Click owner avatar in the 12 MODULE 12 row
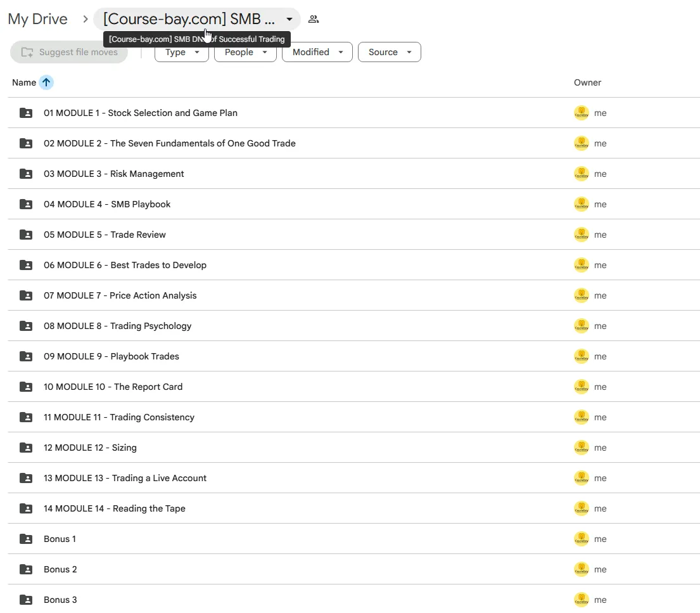700x613 pixels. 582,448
